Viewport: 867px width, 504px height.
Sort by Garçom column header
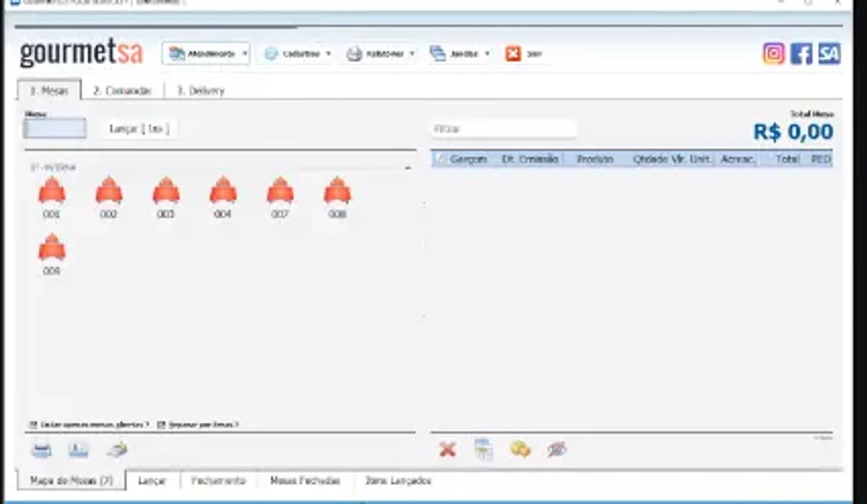tap(468, 159)
